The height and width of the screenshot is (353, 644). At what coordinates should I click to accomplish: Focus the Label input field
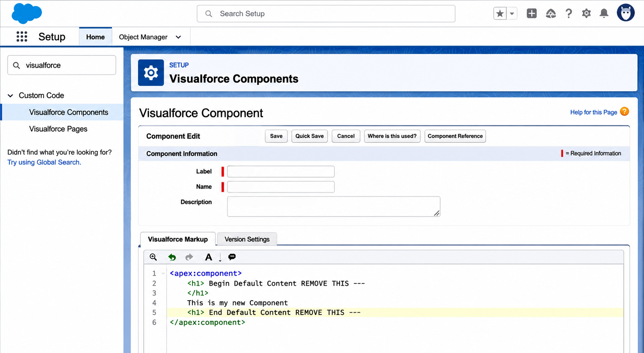[x=281, y=171]
